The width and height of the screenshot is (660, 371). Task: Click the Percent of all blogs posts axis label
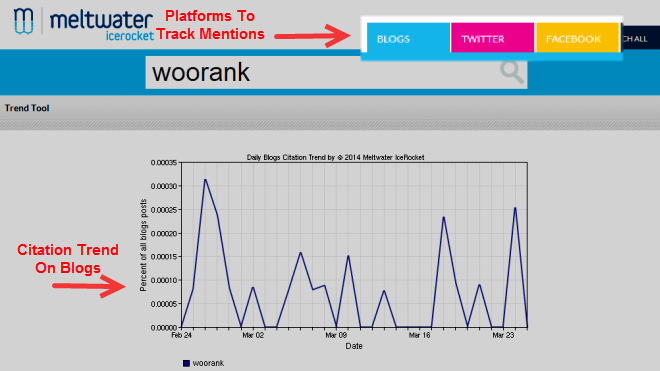143,245
